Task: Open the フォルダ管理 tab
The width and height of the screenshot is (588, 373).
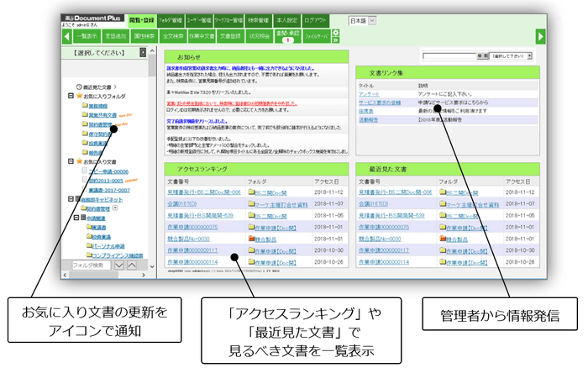Action: pos(171,19)
